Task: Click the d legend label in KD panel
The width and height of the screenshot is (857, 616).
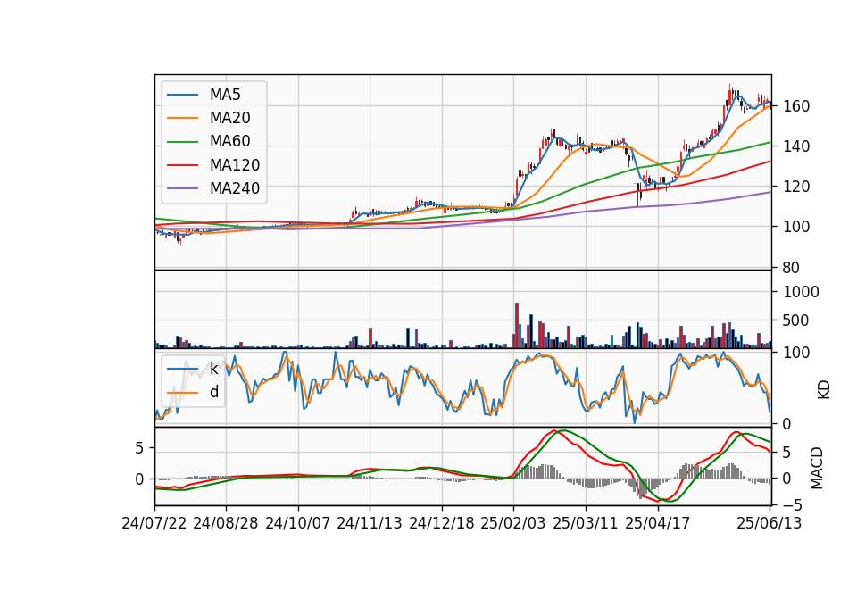Action: [x=214, y=392]
